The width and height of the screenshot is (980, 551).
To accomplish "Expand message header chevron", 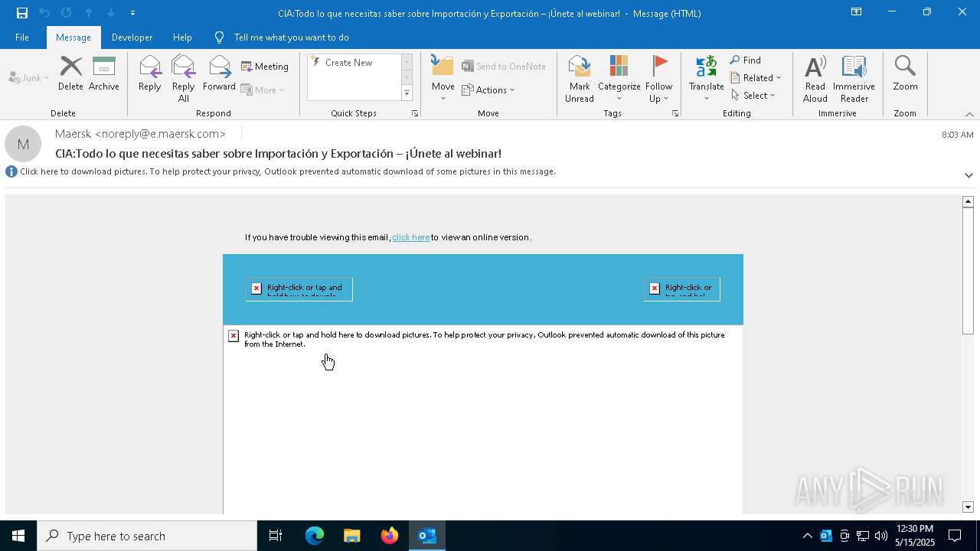I will [969, 175].
